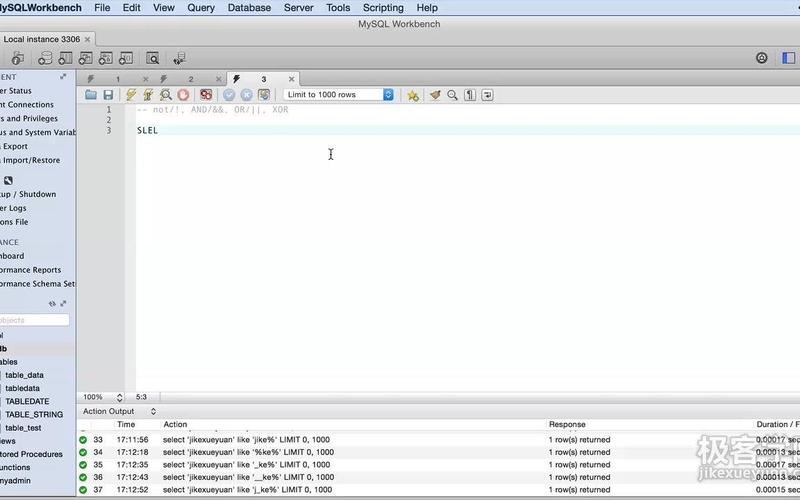Viewport: 800px width, 500px height.
Task: Close query tab 1
Action: click(x=145, y=79)
